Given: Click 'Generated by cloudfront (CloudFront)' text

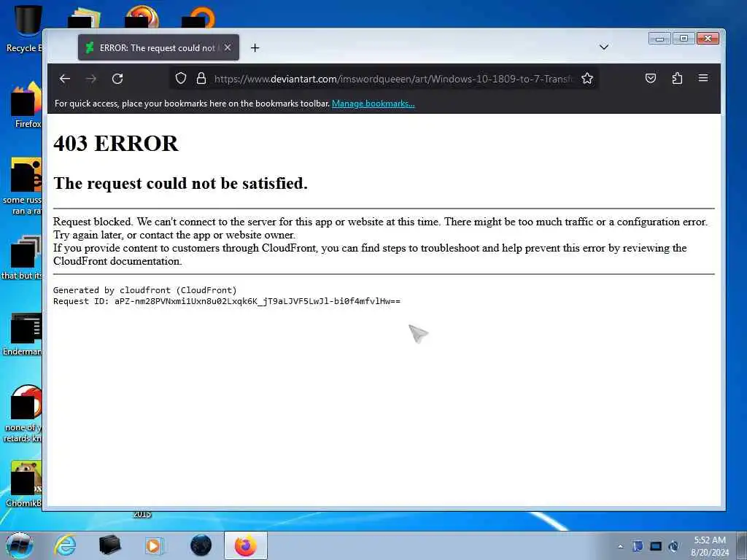Looking at the screenshot, I should tap(145, 290).
